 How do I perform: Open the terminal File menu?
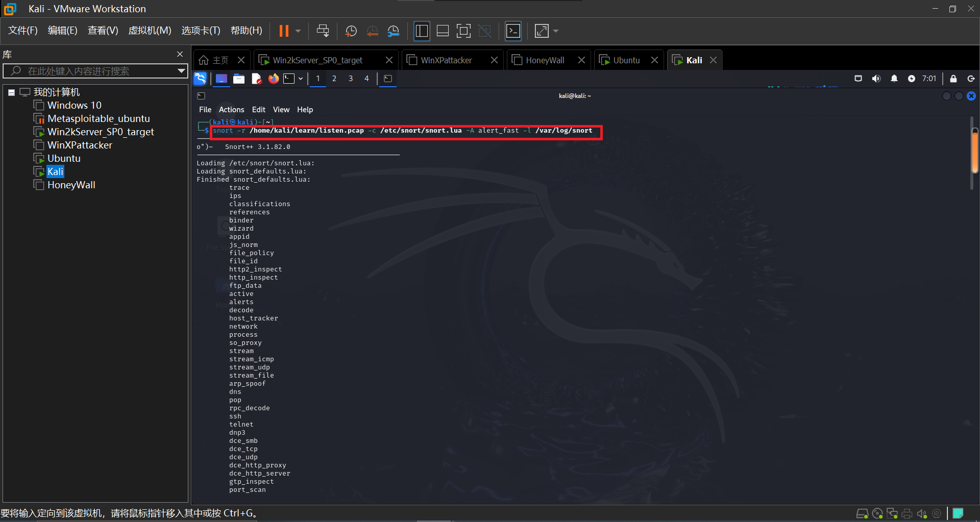pyautogui.click(x=205, y=110)
